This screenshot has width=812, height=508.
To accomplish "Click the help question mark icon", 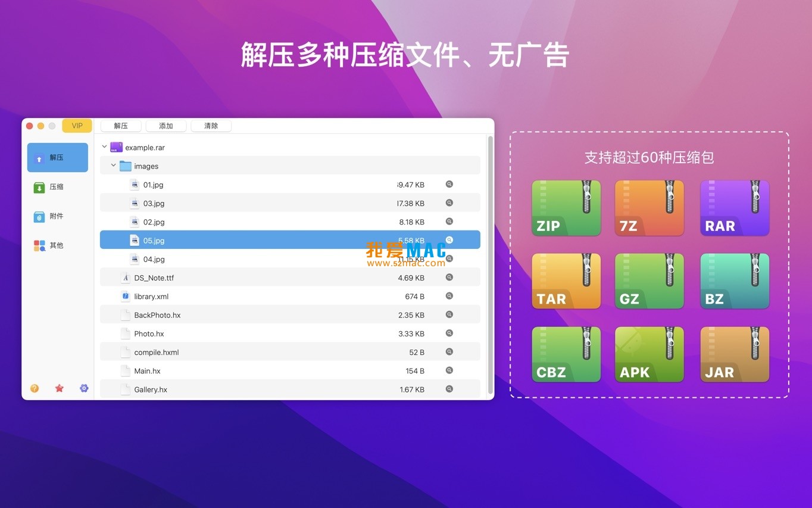I will [35, 388].
